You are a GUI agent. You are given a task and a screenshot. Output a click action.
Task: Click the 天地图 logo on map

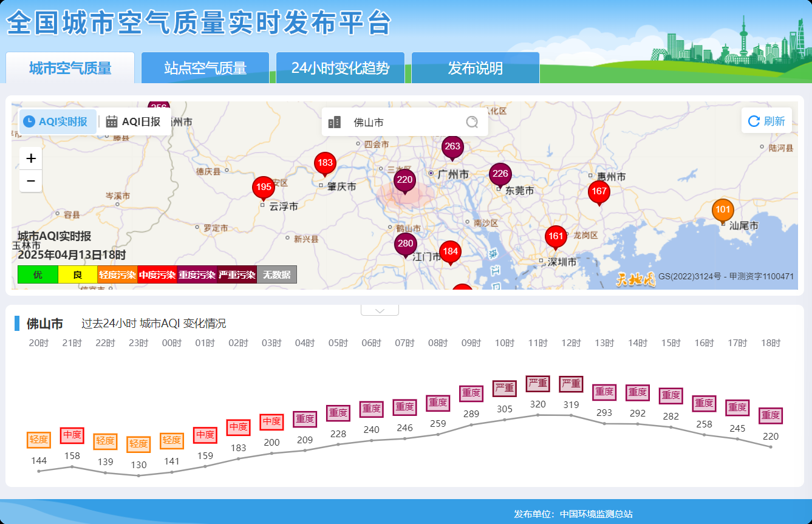coord(636,279)
